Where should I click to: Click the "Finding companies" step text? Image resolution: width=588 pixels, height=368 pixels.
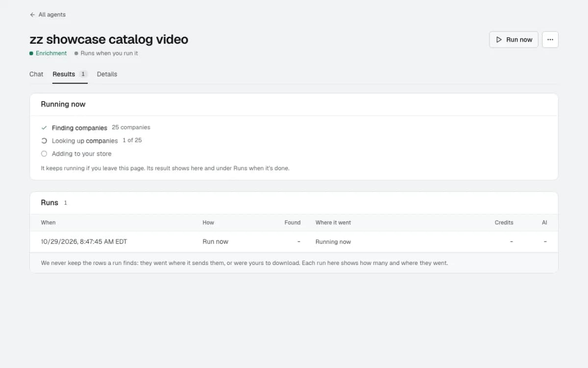point(79,128)
